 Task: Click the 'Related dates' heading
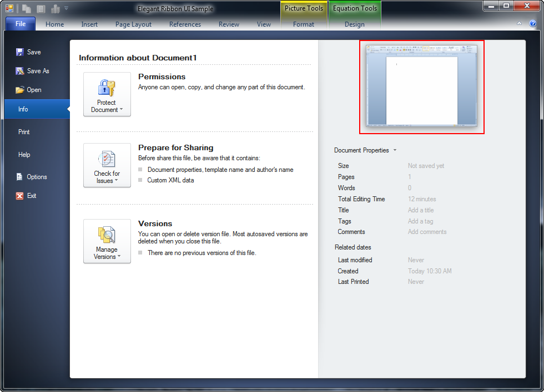[x=353, y=247]
